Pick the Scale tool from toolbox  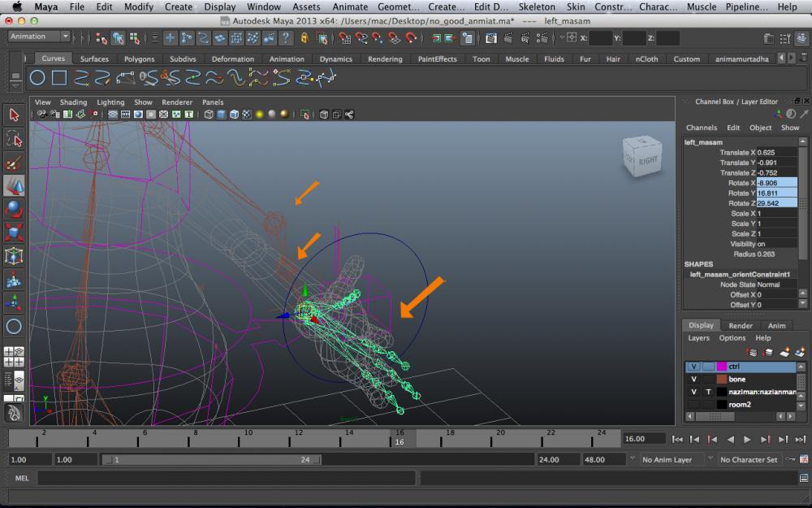pyautogui.click(x=14, y=233)
